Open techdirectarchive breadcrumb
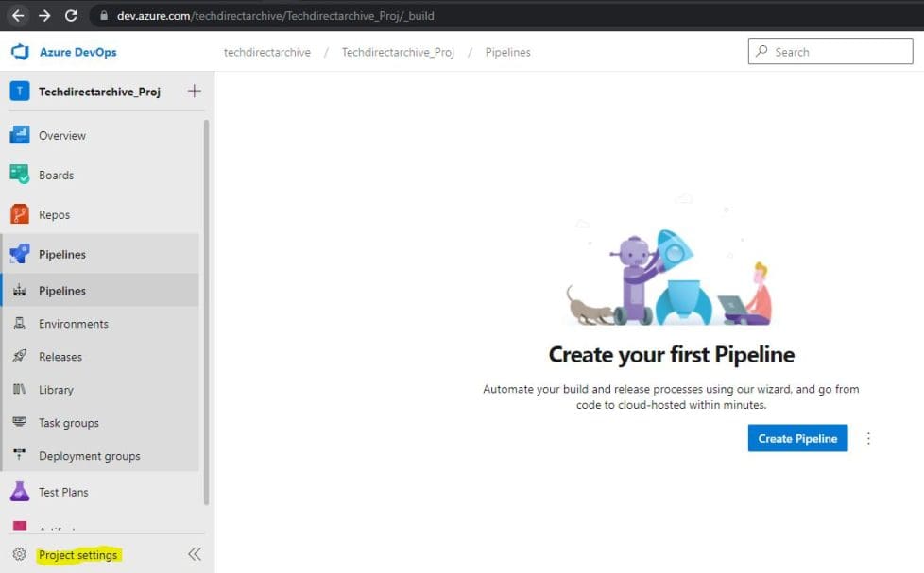 (267, 52)
